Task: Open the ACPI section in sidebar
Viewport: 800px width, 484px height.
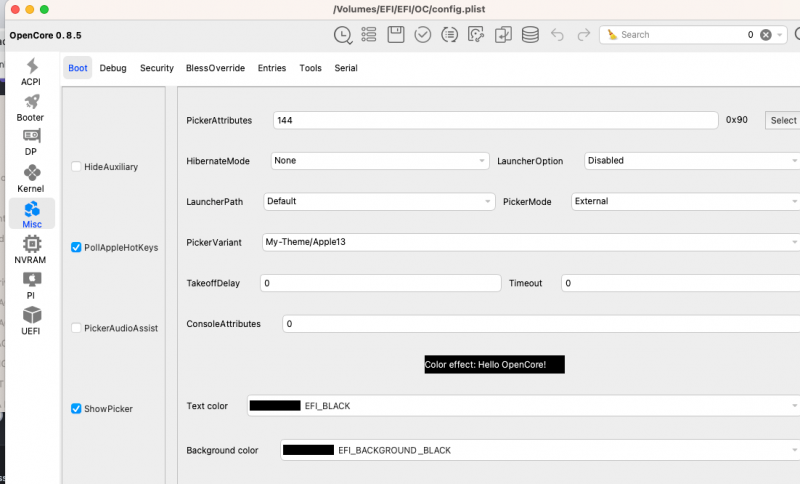Action: coord(31,72)
